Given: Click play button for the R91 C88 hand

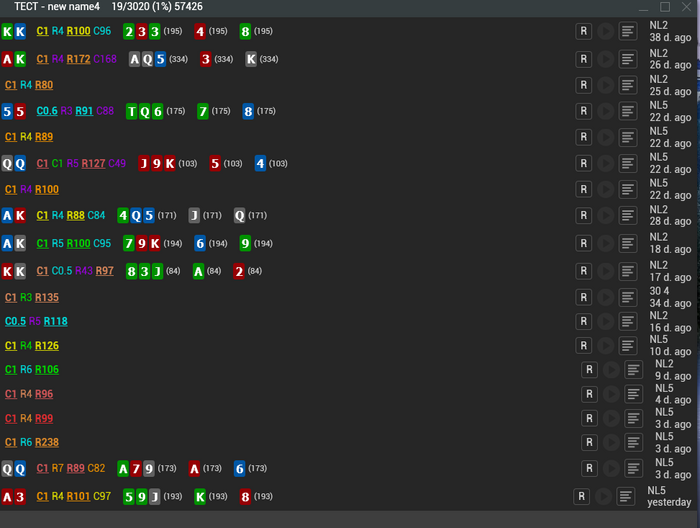Looking at the screenshot, I should (x=605, y=111).
